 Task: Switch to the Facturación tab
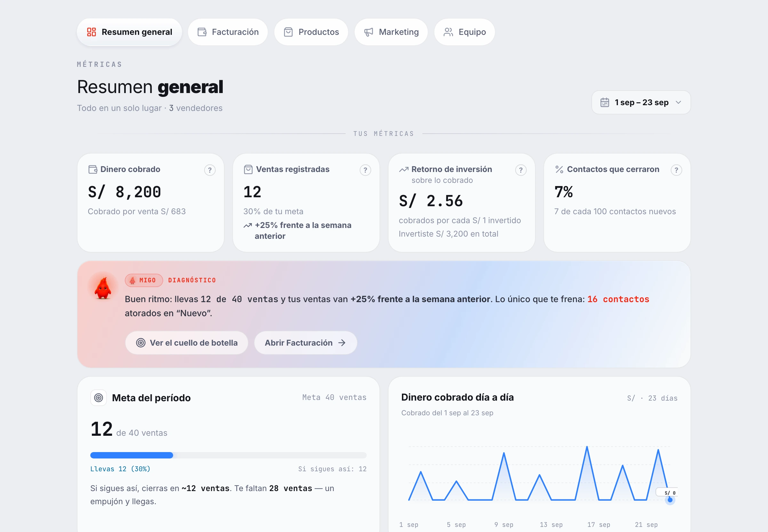228,32
